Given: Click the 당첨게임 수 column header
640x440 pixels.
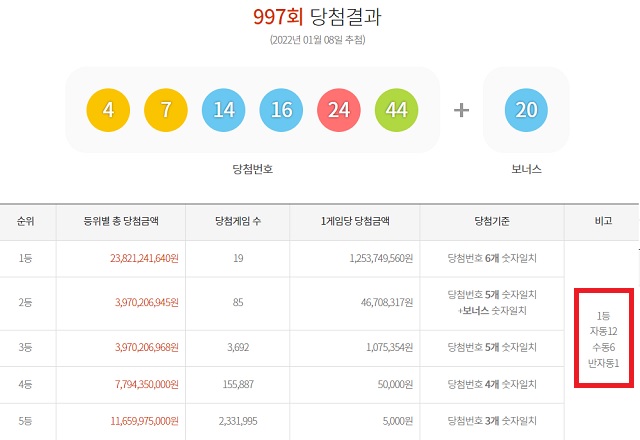Looking at the screenshot, I should click(x=238, y=221).
